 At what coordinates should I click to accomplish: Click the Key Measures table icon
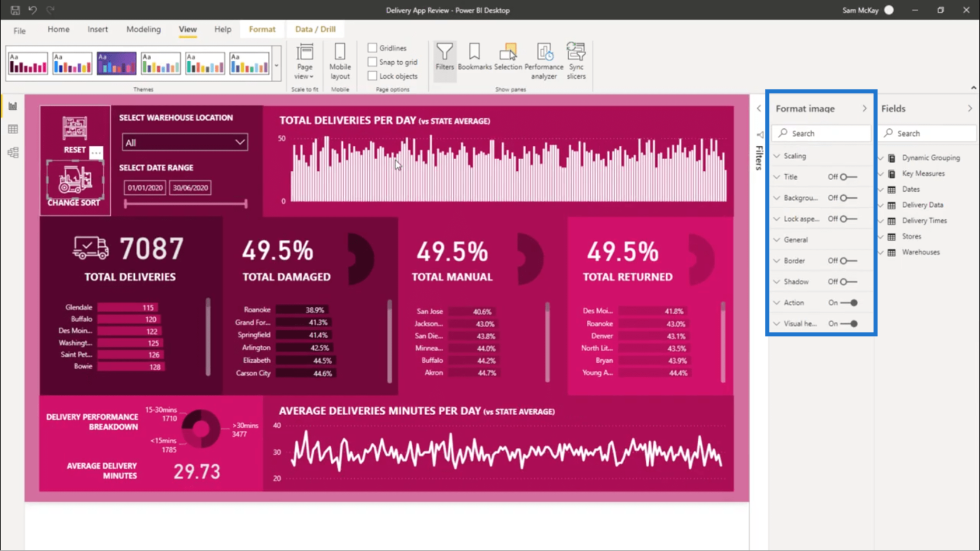[x=891, y=174]
